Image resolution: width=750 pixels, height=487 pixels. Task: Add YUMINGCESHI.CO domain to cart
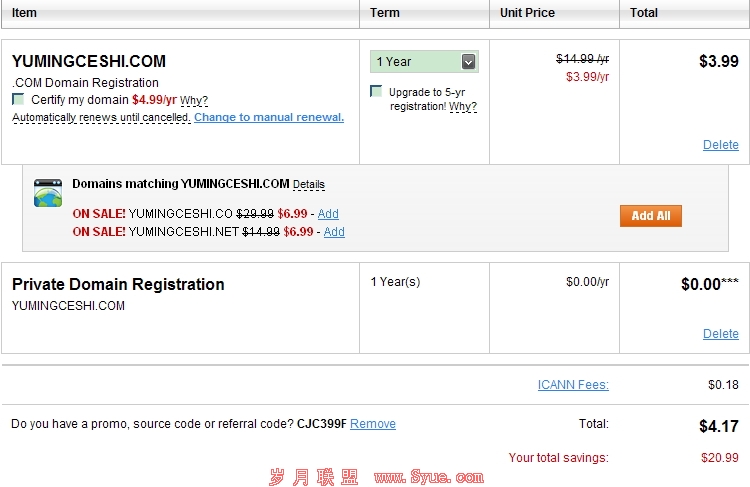pos(328,214)
